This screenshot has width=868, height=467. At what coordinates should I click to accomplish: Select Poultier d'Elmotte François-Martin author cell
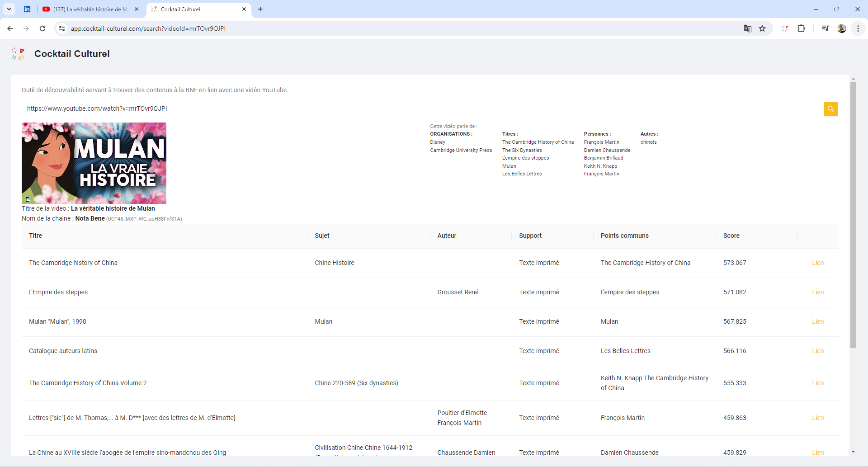(x=462, y=418)
